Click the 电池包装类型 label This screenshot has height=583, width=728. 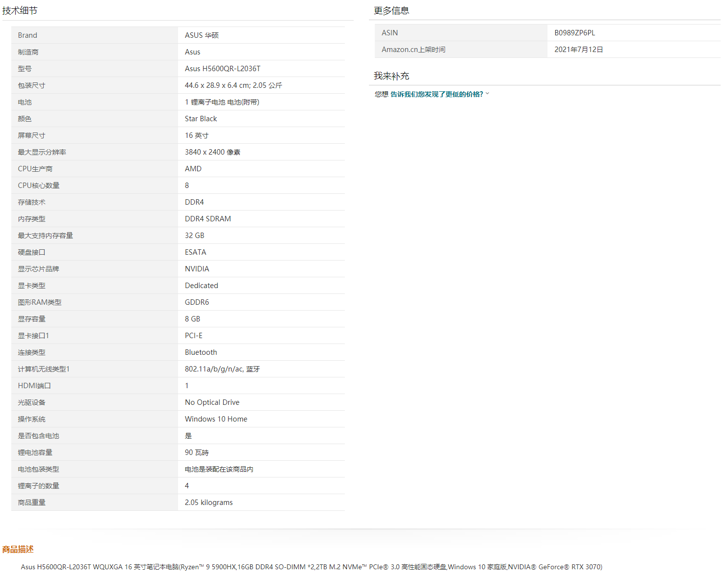(x=38, y=469)
